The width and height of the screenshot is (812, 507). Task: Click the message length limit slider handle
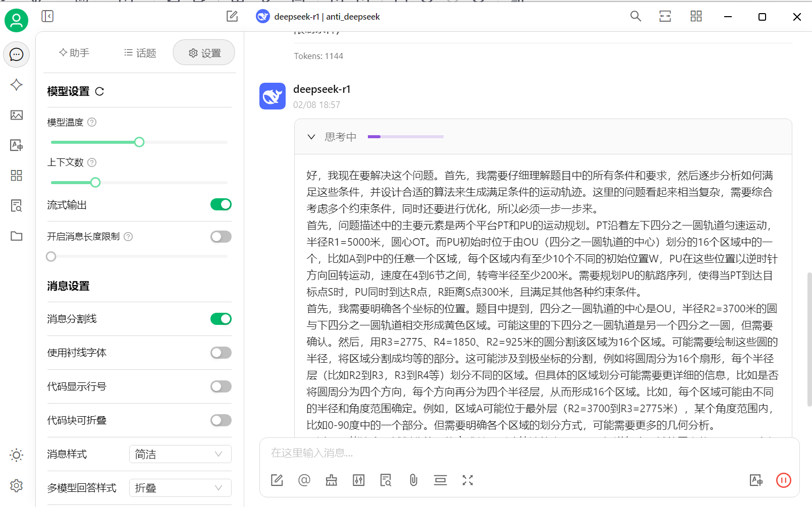(x=51, y=257)
